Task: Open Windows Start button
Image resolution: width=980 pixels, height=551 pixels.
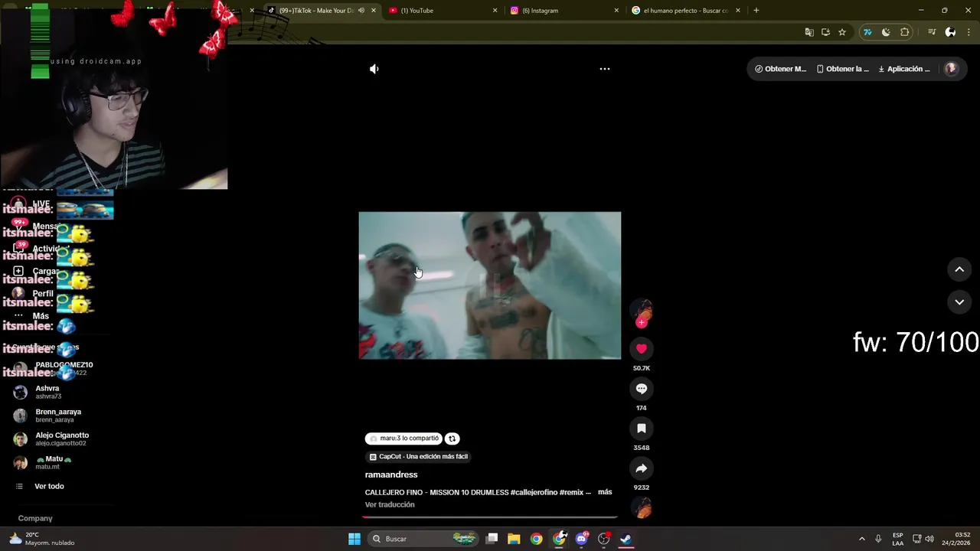Action: (354, 539)
